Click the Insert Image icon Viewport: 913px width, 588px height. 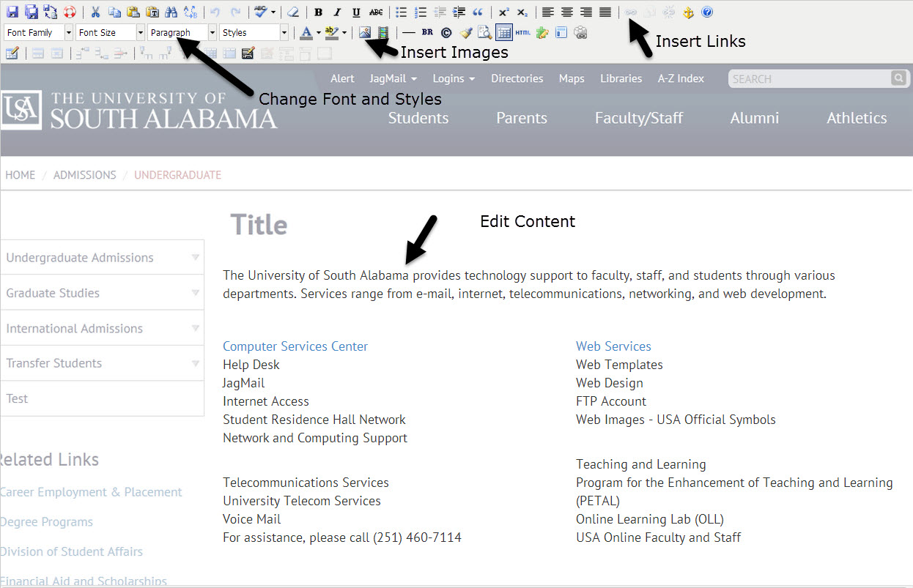pyautogui.click(x=365, y=32)
